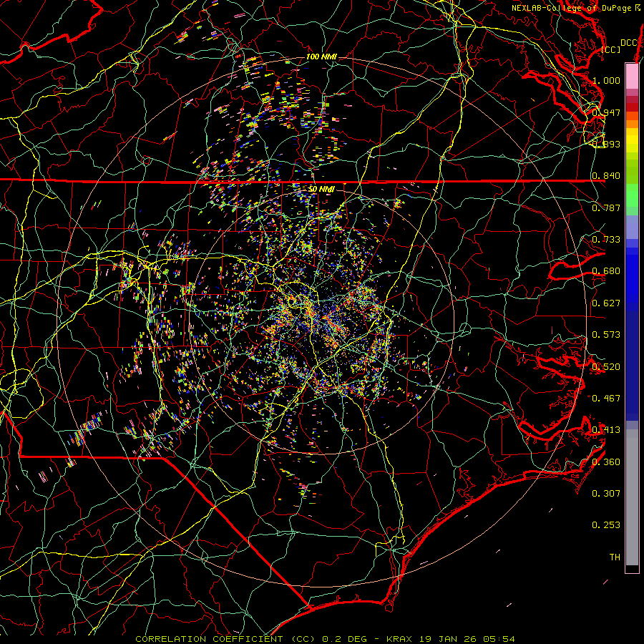The image size is (644, 644).
Task: Pick the dark navy segment of the color scale
Action: pyautogui.click(x=632, y=366)
